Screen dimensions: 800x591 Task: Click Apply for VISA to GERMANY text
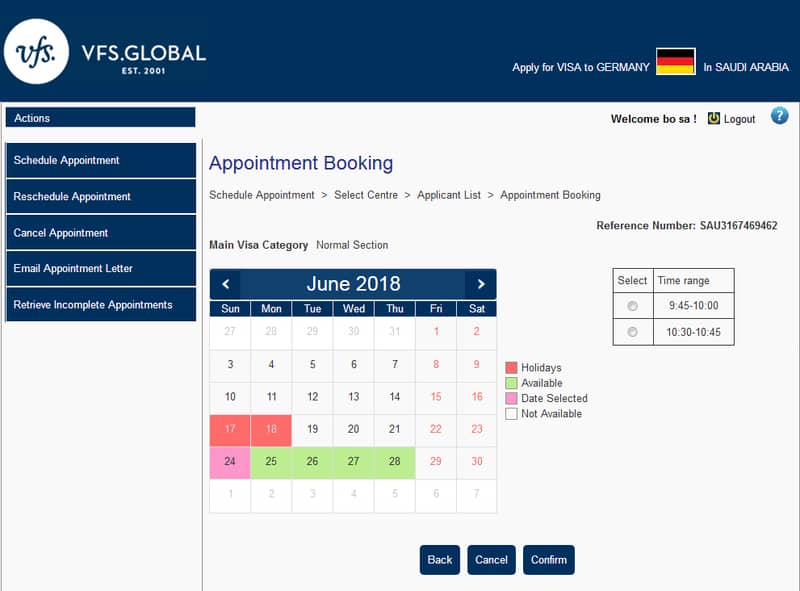tap(581, 67)
